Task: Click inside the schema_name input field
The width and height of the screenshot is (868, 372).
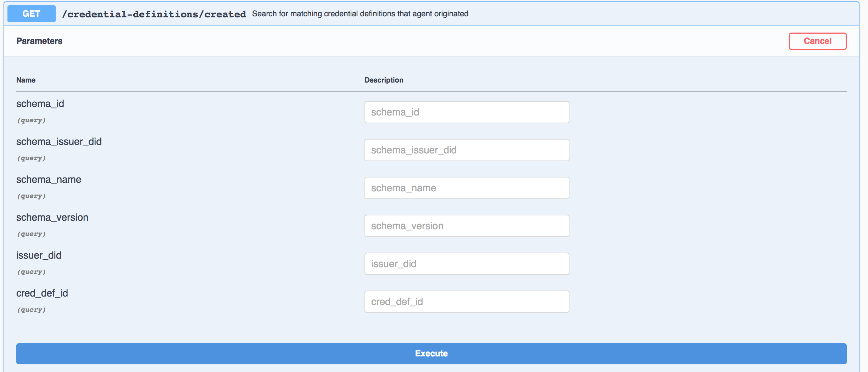Action: [466, 188]
